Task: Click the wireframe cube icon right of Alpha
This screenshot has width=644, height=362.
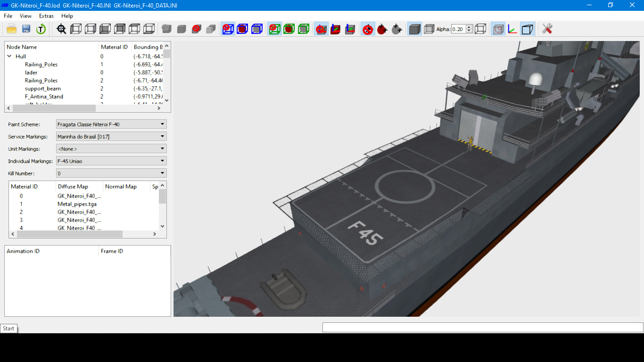Action: point(480,29)
